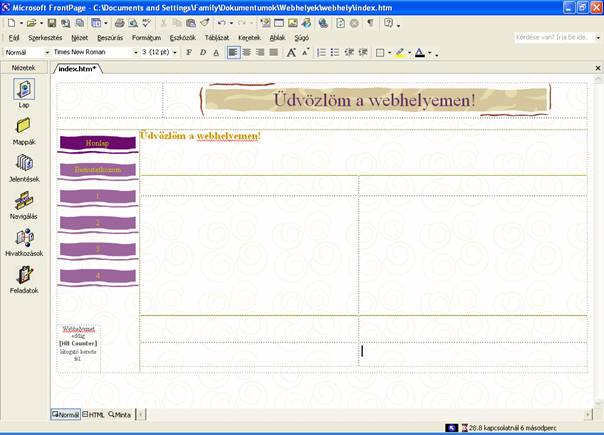Switch to HTML view tab
Viewport: 604px width, 435px height.
[94, 414]
